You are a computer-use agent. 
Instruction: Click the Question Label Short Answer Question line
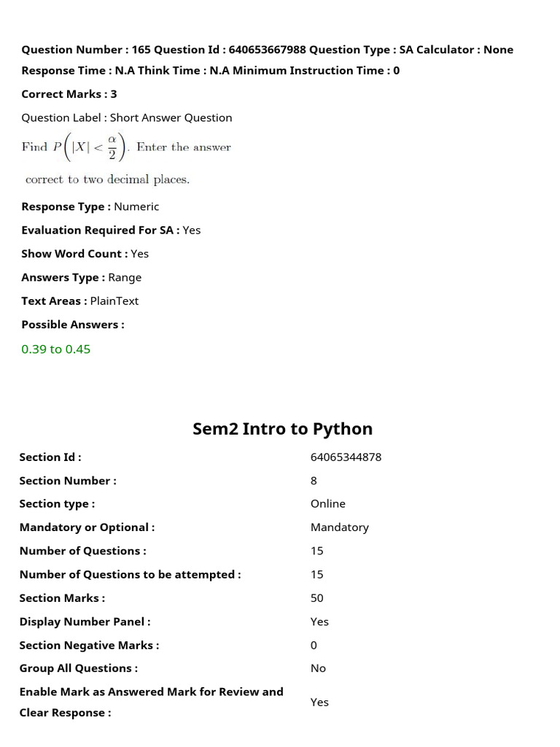pos(127,117)
